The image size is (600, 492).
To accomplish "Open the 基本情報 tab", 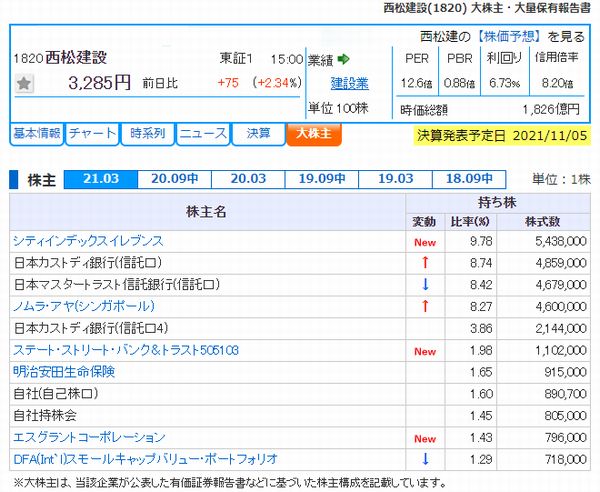I will (x=37, y=134).
